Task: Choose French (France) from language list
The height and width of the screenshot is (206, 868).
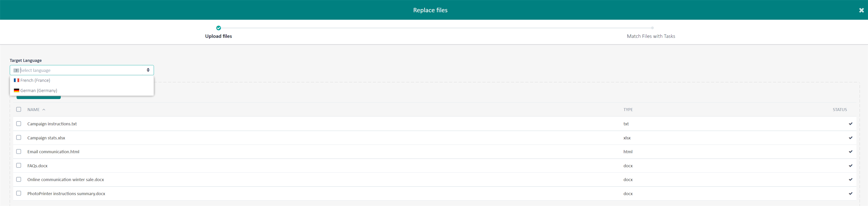Action: coord(82,80)
